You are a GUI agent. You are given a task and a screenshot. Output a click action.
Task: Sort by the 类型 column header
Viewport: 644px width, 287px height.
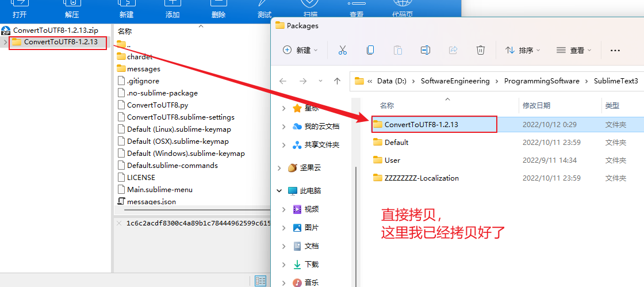[x=612, y=105]
